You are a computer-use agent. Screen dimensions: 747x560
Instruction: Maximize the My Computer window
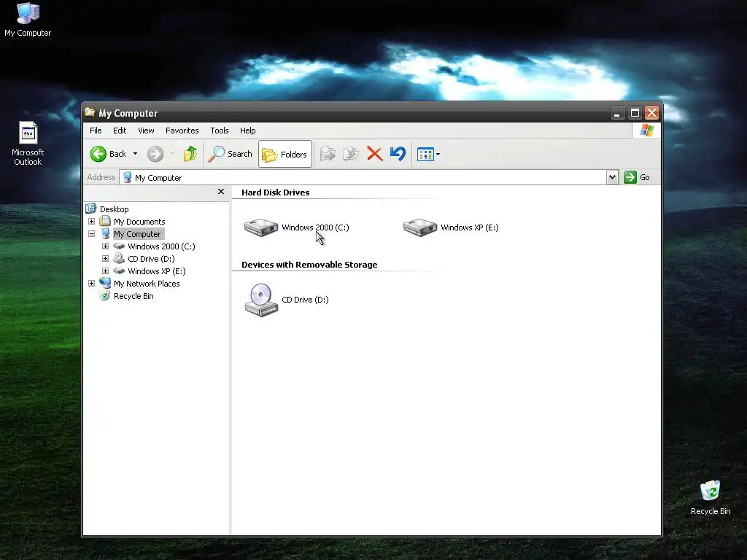pyautogui.click(x=635, y=113)
